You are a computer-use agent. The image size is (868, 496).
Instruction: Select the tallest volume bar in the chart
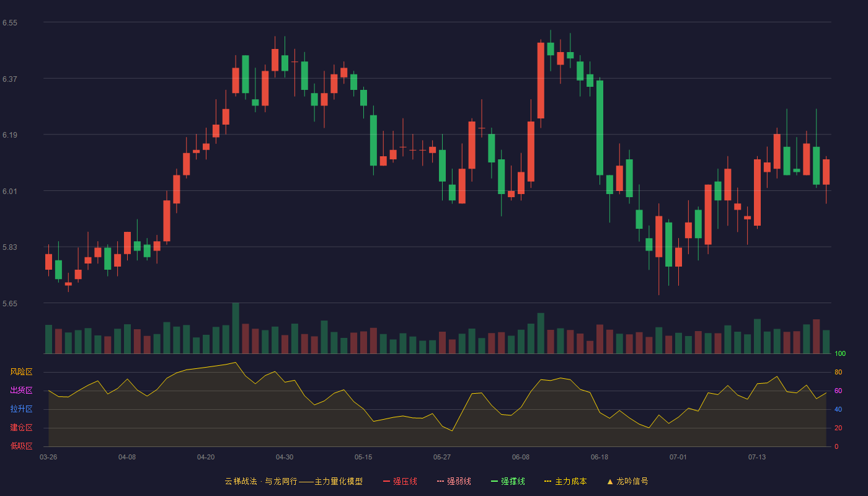tap(236, 328)
